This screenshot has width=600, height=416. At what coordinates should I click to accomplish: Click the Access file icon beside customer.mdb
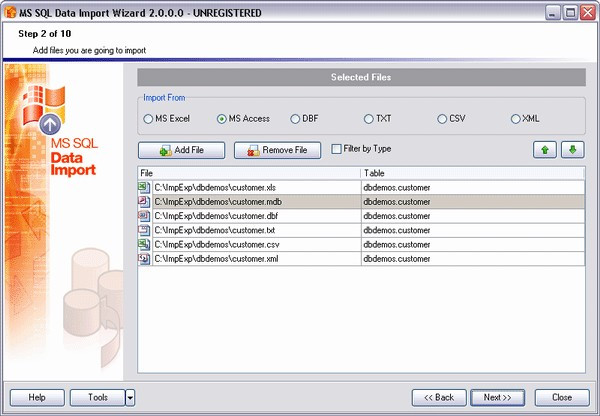[144, 202]
